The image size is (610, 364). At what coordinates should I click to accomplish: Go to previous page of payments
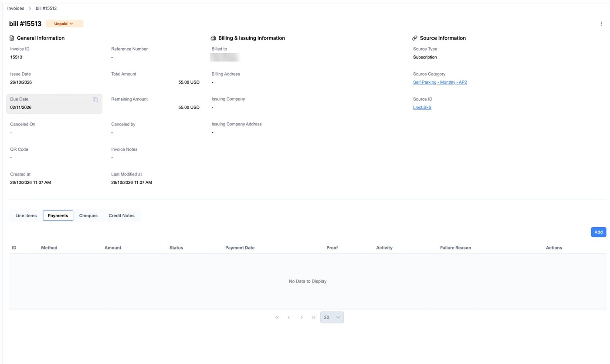289,317
